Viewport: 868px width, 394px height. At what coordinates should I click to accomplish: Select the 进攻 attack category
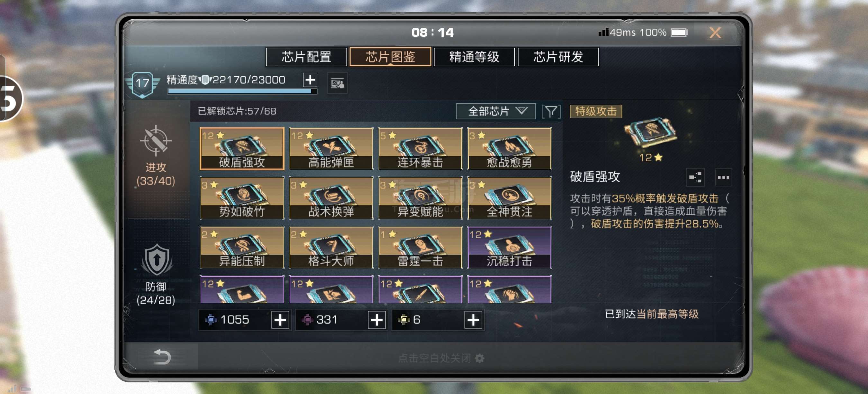[156, 156]
